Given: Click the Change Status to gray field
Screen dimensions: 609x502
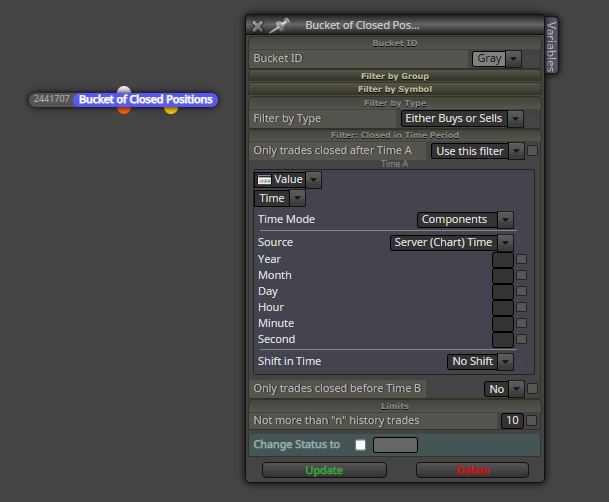Looking at the screenshot, I should point(395,445).
